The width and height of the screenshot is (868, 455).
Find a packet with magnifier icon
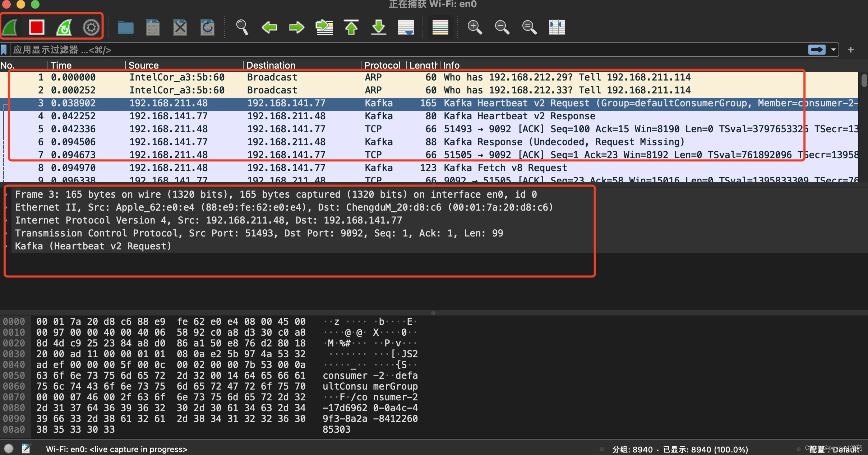pos(242,27)
